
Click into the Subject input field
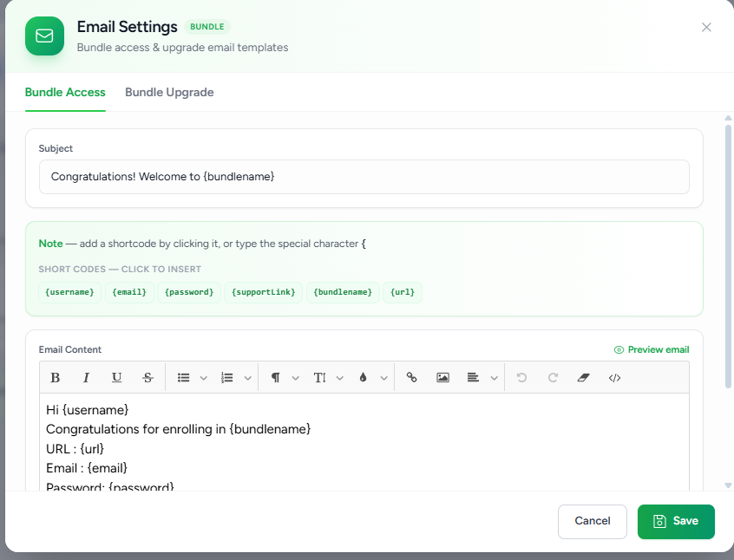coord(364,177)
